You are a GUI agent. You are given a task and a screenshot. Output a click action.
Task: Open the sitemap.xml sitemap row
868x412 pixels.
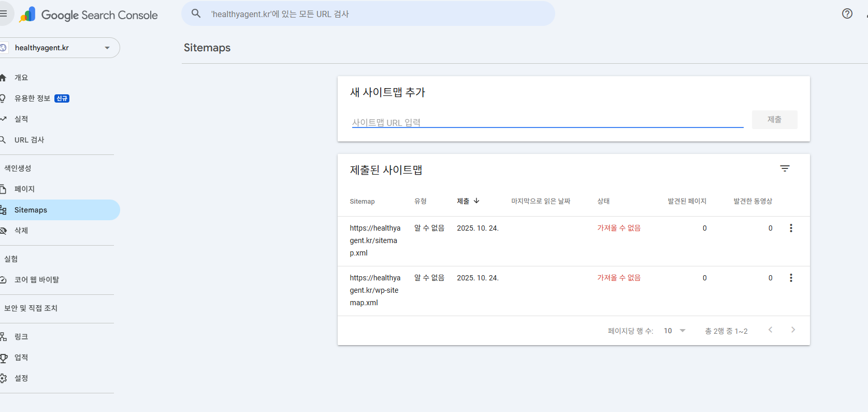pos(574,241)
